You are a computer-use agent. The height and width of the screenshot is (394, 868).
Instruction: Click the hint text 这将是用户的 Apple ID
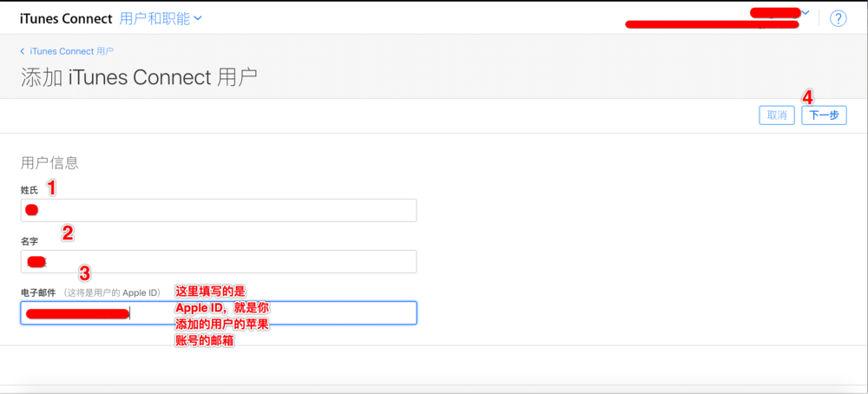point(112,292)
